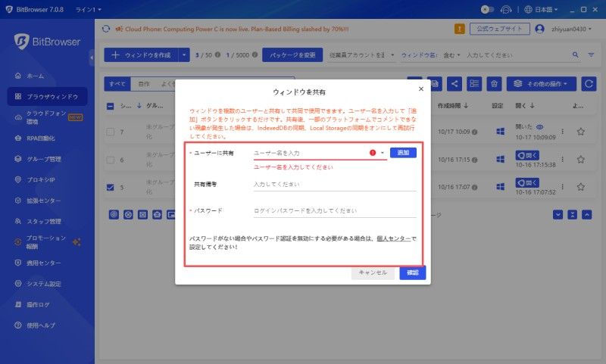Open the 公式ウェブサイト link button
This screenshot has width=606, height=364.
pyautogui.click(x=499, y=29)
